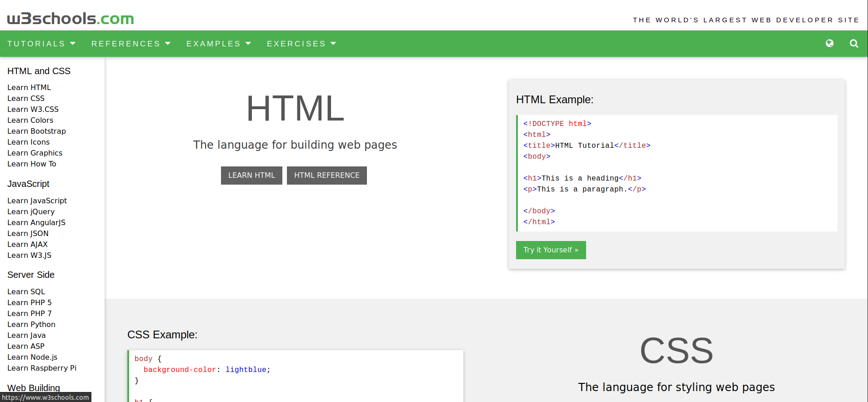Open the Learn Java link
Image resolution: width=868 pixels, height=402 pixels.
pyautogui.click(x=26, y=335)
